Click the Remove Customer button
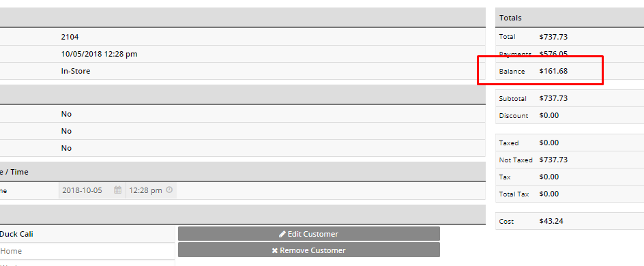 pos(309,250)
